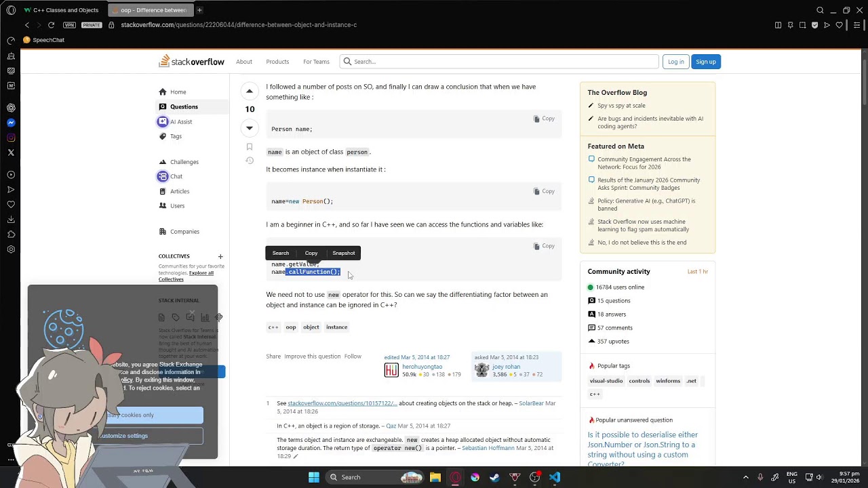Viewport: 868px width, 488px height.
Task: Choose Snapshot in the text selection popup
Action: [x=344, y=253]
